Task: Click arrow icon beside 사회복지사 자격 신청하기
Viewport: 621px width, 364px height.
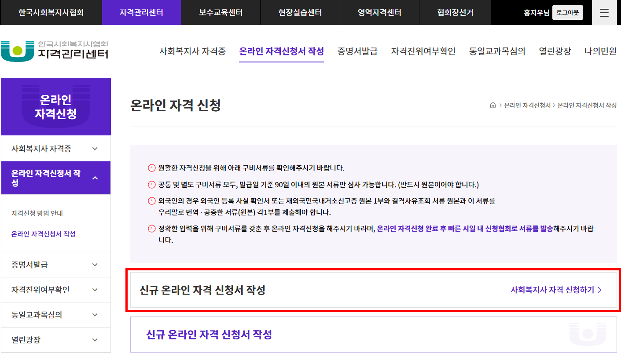Action: (600, 290)
